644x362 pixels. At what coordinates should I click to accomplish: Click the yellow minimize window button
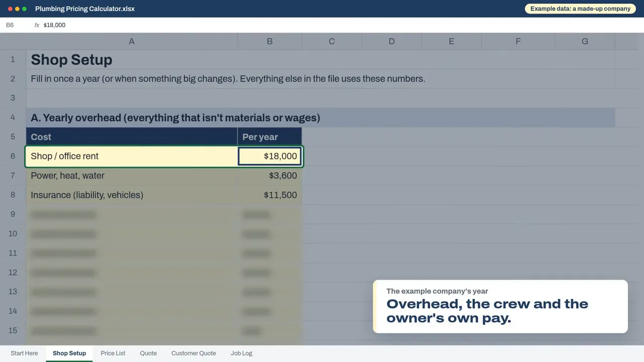(17, 9)
